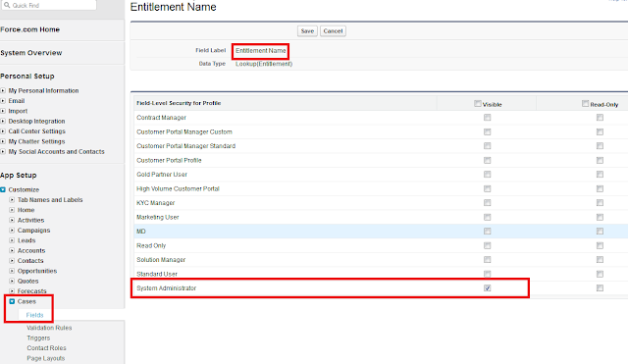
Task: Expand the Import node
Action: (3, 111)
